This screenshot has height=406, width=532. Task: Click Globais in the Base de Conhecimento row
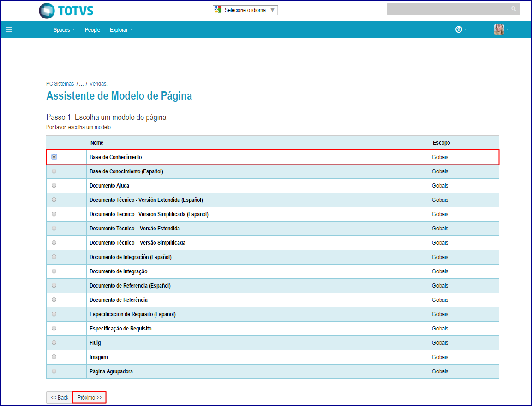(x=440, y=157)
